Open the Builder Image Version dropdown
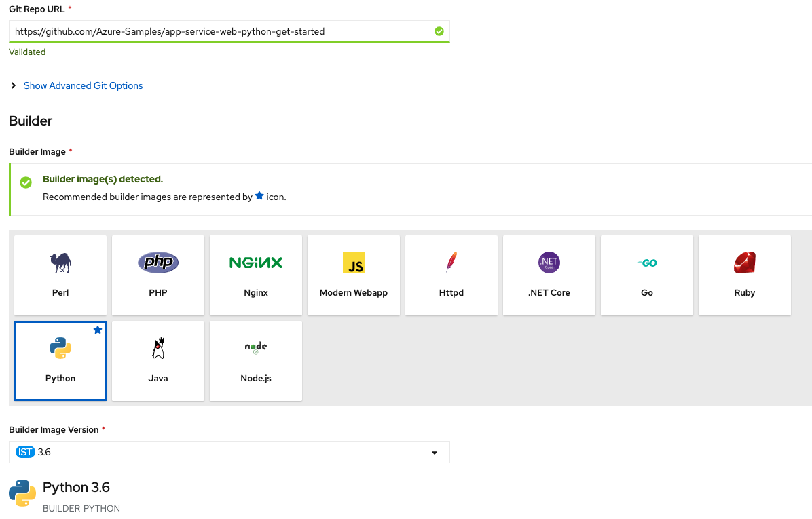 [229, 453]
